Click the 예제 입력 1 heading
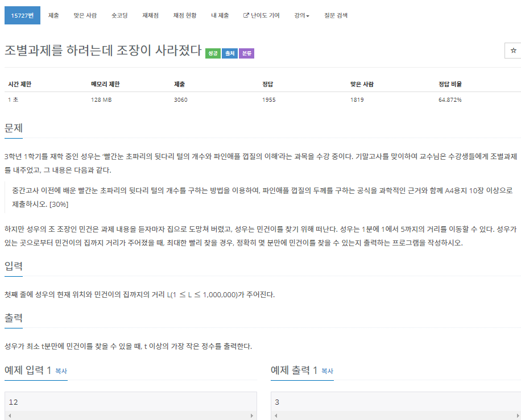 point(27,370)
